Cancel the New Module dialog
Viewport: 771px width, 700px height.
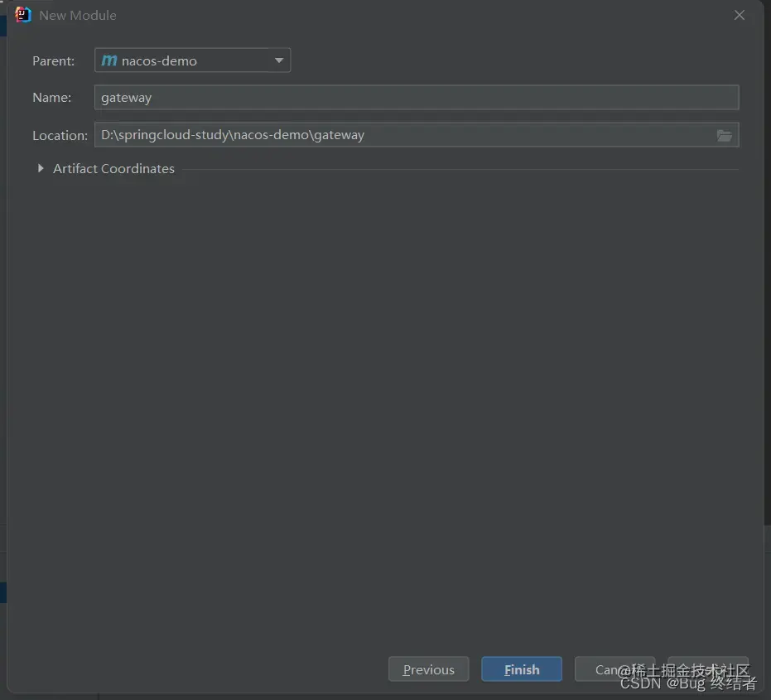[614, 669]
